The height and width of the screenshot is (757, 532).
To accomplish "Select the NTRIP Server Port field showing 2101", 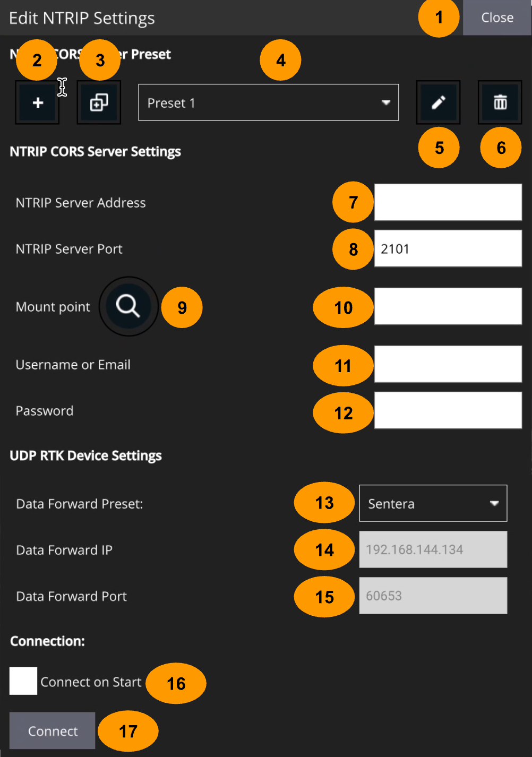I will coord(448,248).
